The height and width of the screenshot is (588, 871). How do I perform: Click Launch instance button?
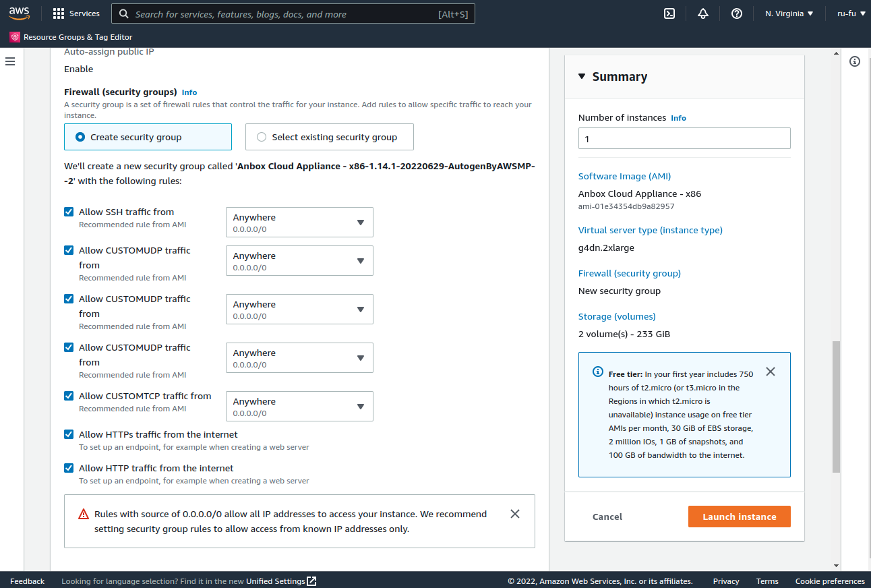(x=740, y=517)
